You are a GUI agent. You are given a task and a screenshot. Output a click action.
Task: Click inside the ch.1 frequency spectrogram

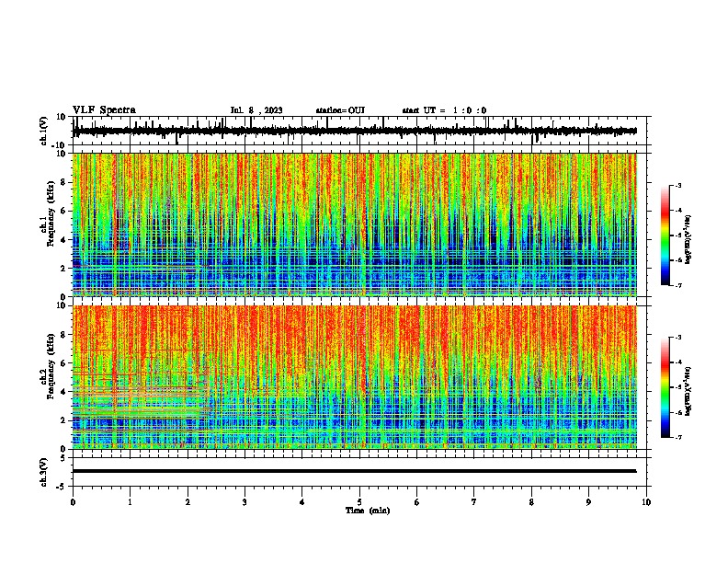(355, 224)
